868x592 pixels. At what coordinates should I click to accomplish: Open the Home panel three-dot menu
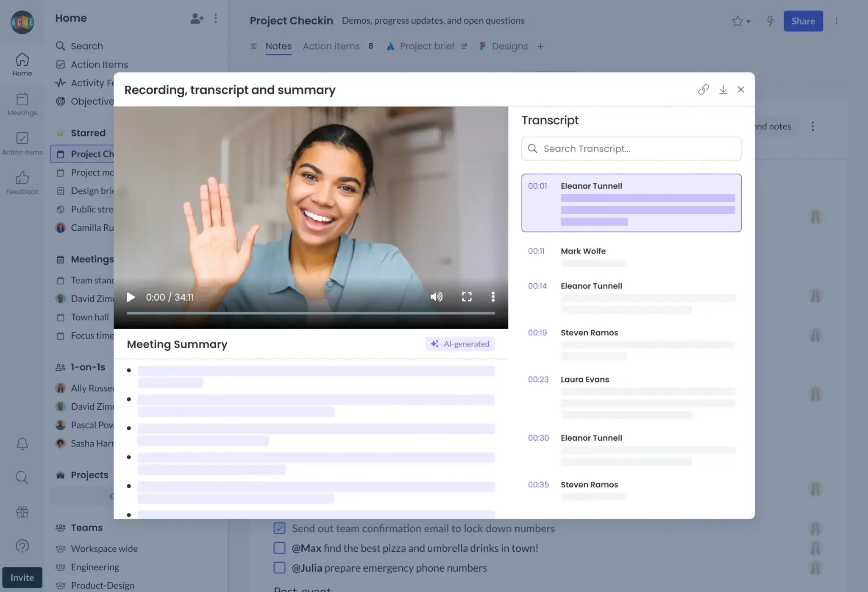(216, 18)
